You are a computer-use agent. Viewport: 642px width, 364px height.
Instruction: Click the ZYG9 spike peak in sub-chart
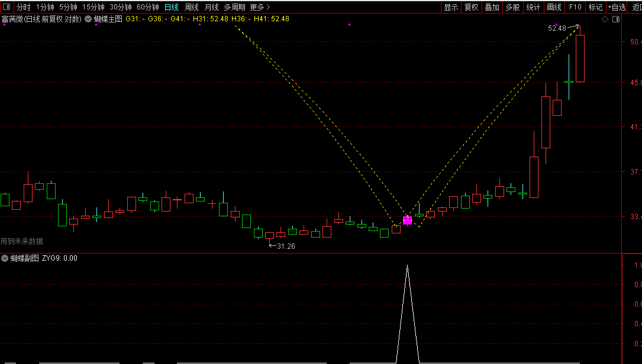click(x=408, y=266)
